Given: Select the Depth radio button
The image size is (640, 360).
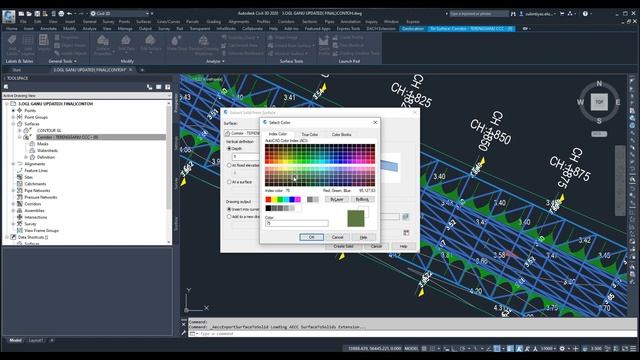Looking at the screenshot, I should coord(229,149).
